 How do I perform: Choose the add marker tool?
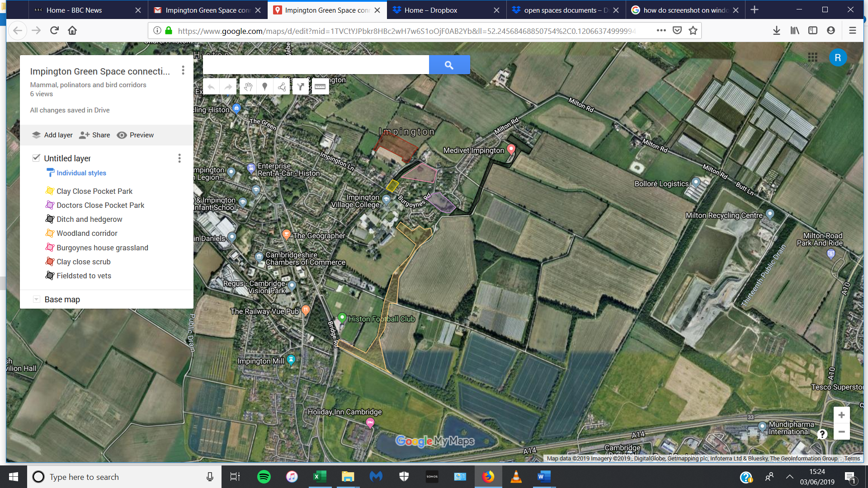point(265,87)
